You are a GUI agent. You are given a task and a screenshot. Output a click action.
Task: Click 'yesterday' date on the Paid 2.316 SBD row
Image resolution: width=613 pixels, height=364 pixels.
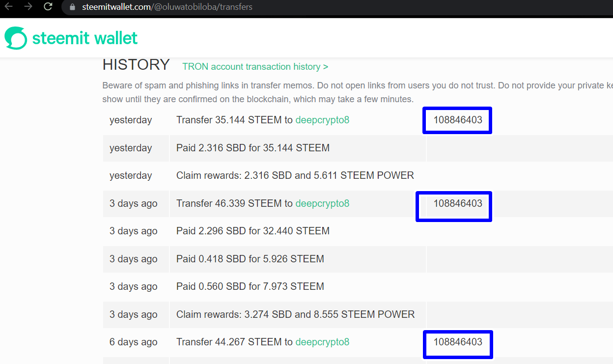[x=131, y=148]
